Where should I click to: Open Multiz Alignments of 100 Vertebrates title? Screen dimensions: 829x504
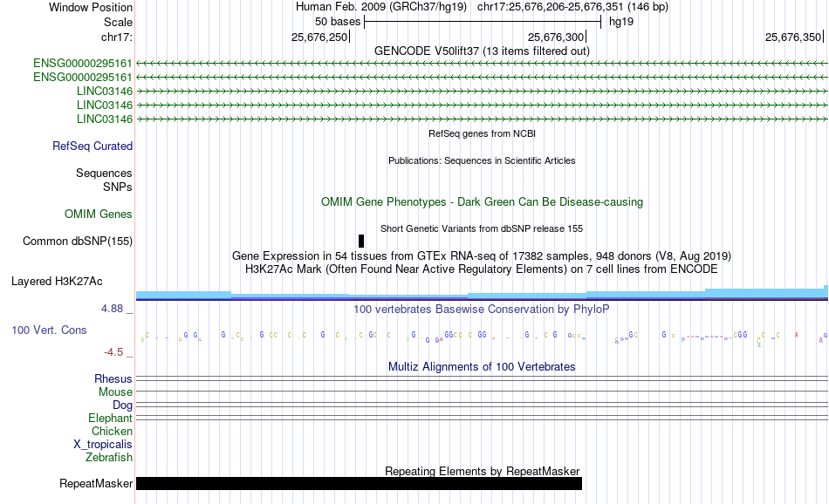482,366
